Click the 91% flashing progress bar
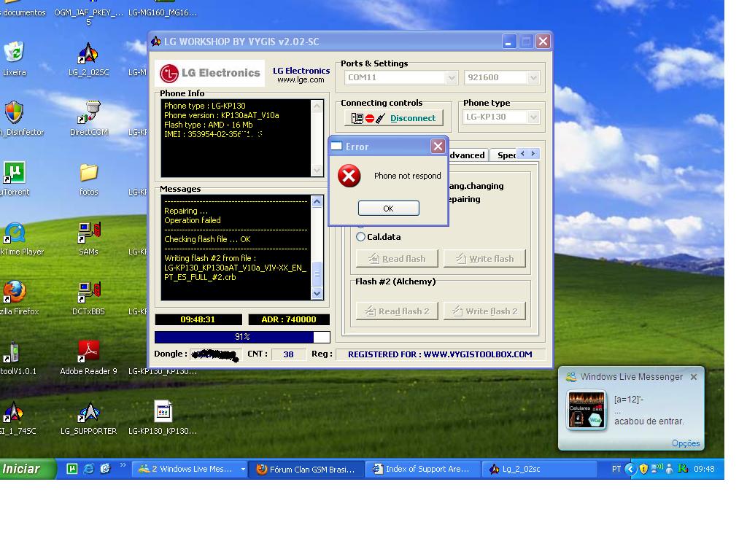 tap(242, 337)
